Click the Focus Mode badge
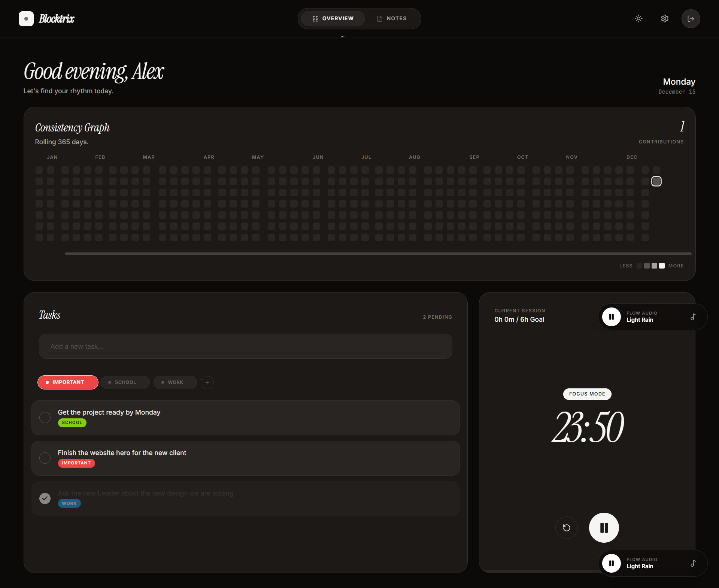 tap(586, 394)
